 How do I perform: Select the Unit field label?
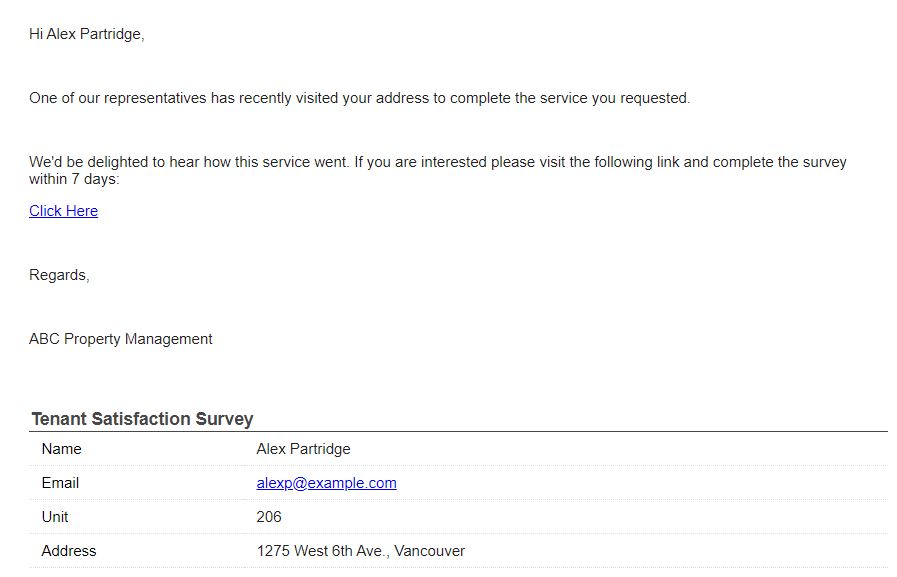pos(55,517)
